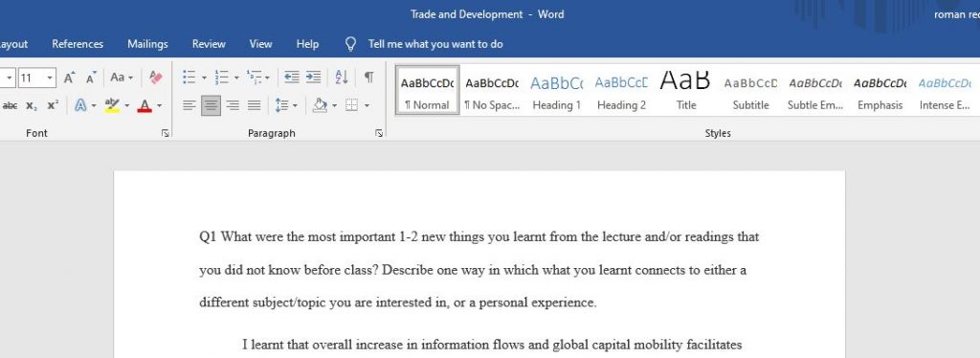The image size is (980, 358).
Task: Switch to the Mailings tab
Action: pyautogui.click(x=147, y=44)
